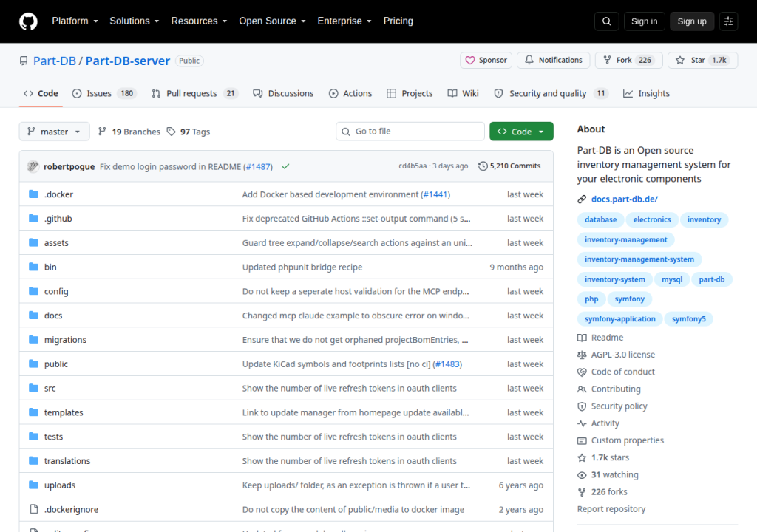This screenshot has height=532, width=757.
Task: Expand the Open Source menu
Action: click(x=272, y=21)
